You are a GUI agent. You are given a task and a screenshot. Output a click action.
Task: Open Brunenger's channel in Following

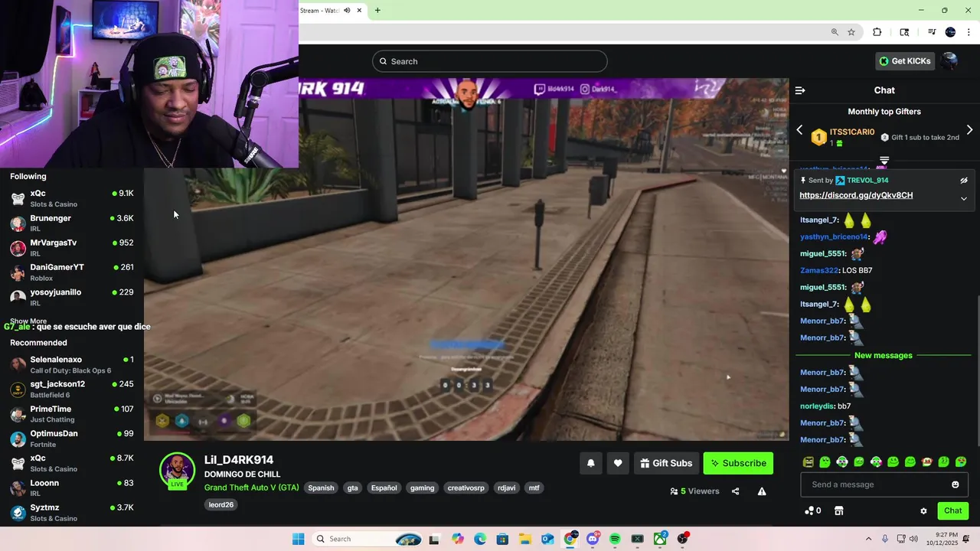pyautogui.click(x=72, y=223)
